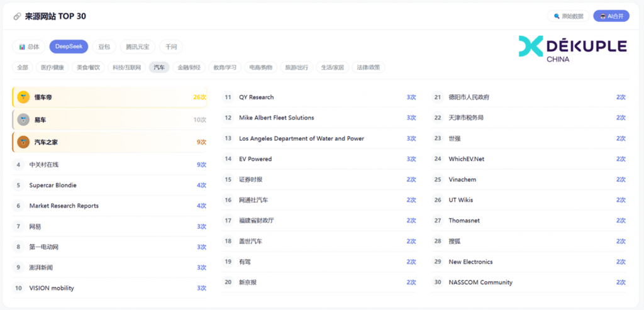The image size is (644, 310).
Task: Select the 世强 entry
Action: point(528,138)
